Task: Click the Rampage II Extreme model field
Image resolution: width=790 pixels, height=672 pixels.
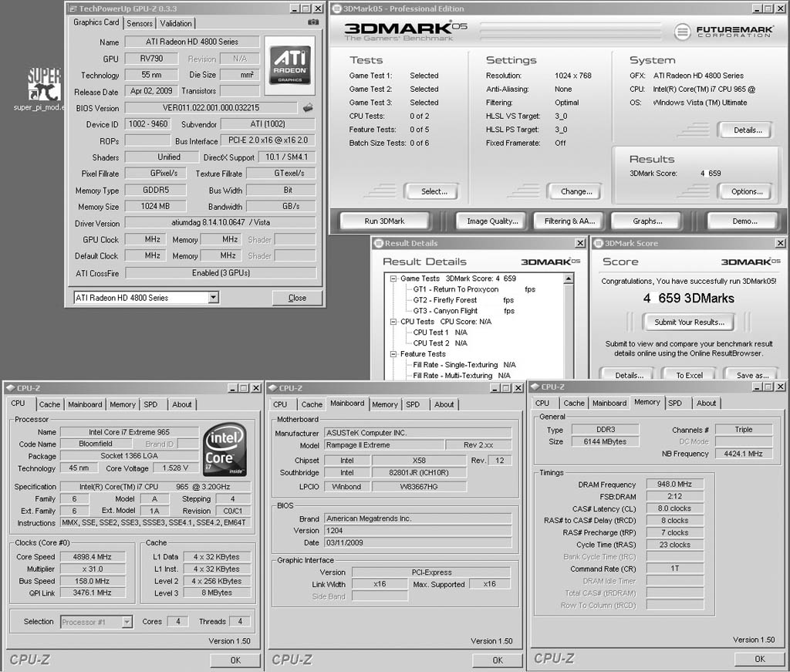Action: point(384,445)
